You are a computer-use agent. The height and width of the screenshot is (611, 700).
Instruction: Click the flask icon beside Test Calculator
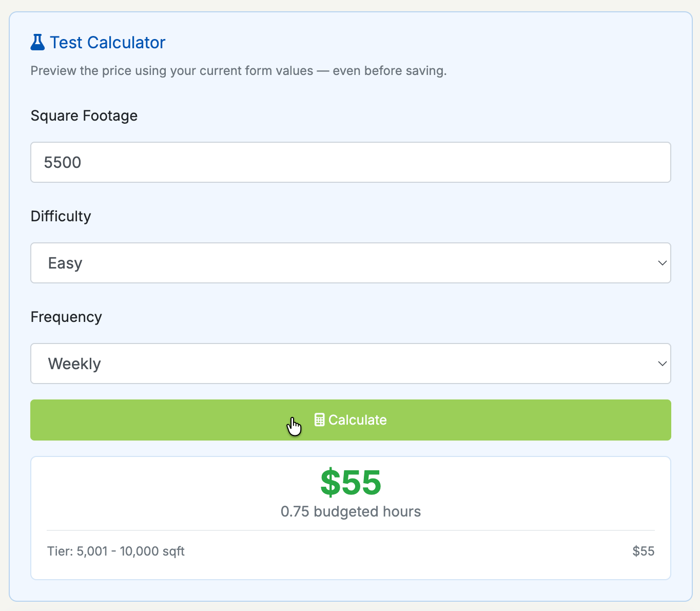[x=37, y=42]
